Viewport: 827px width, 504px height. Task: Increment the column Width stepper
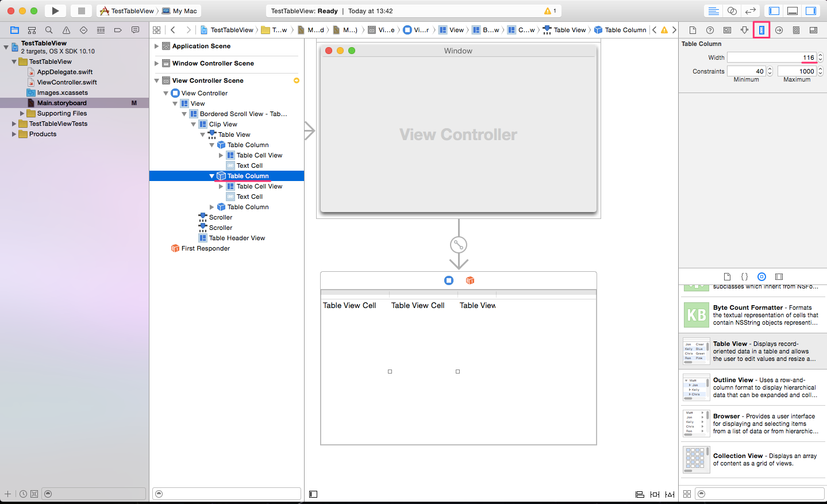[x=821, y=55]
